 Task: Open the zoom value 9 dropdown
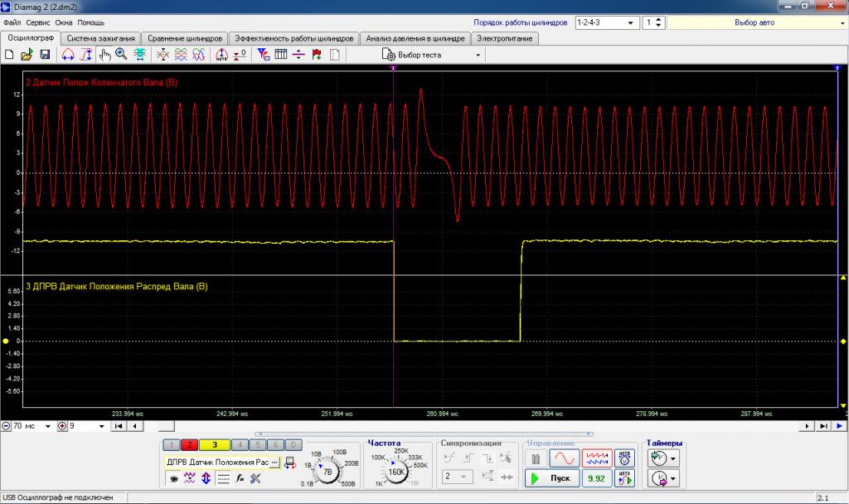click(x=86, y=426)
